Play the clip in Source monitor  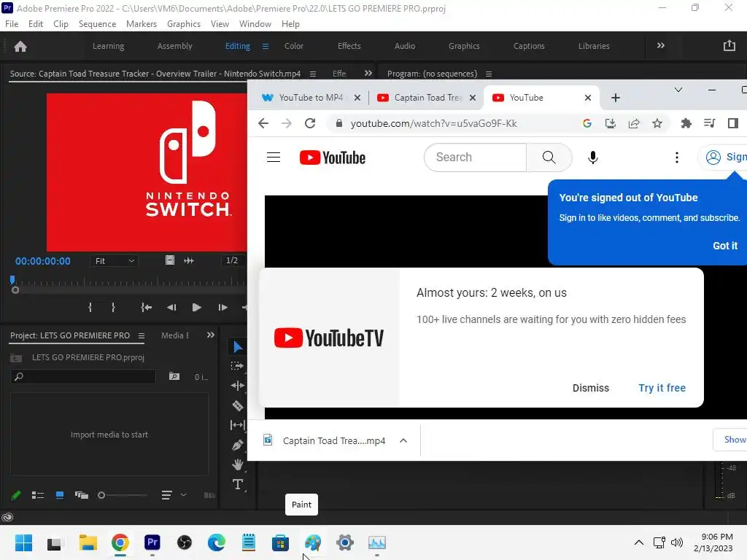click(196, 308)
